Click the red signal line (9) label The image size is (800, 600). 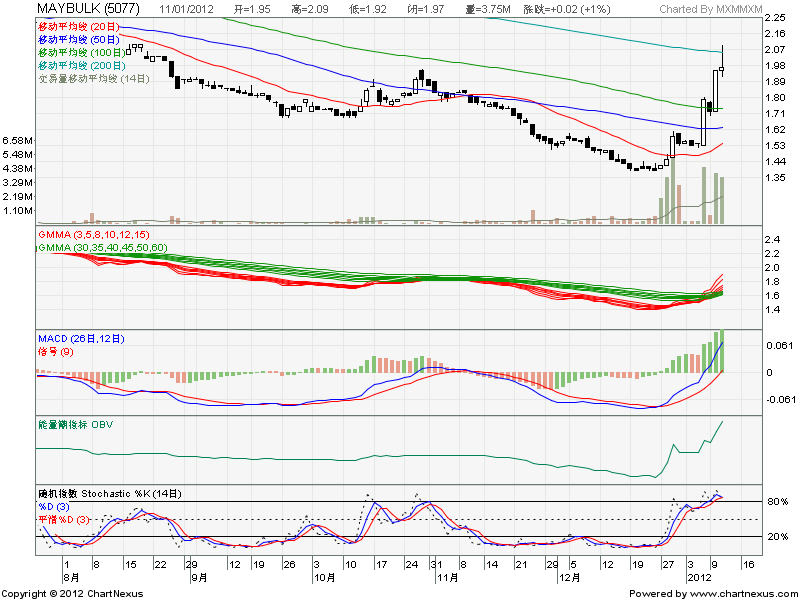click(55, 352)
